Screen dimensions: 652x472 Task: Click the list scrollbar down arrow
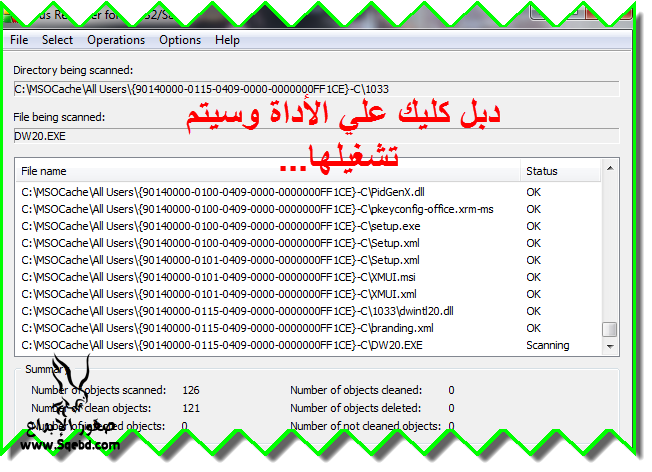609,345
